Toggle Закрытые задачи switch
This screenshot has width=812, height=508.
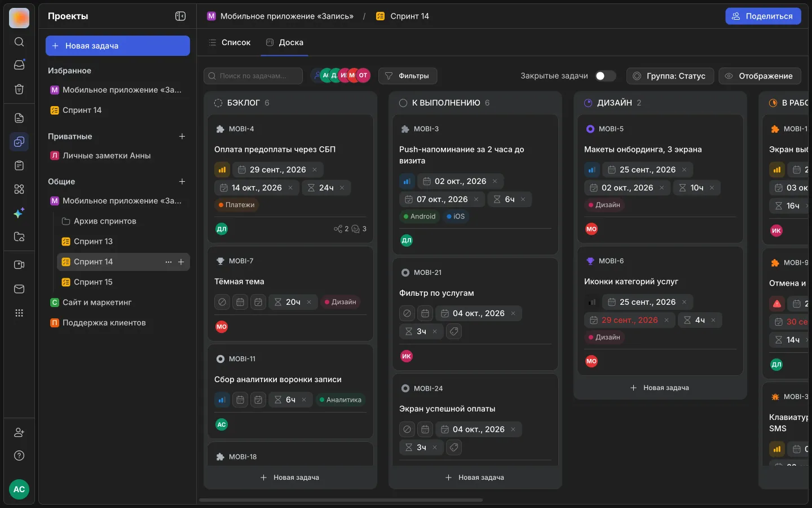click(x=604, y=76)
